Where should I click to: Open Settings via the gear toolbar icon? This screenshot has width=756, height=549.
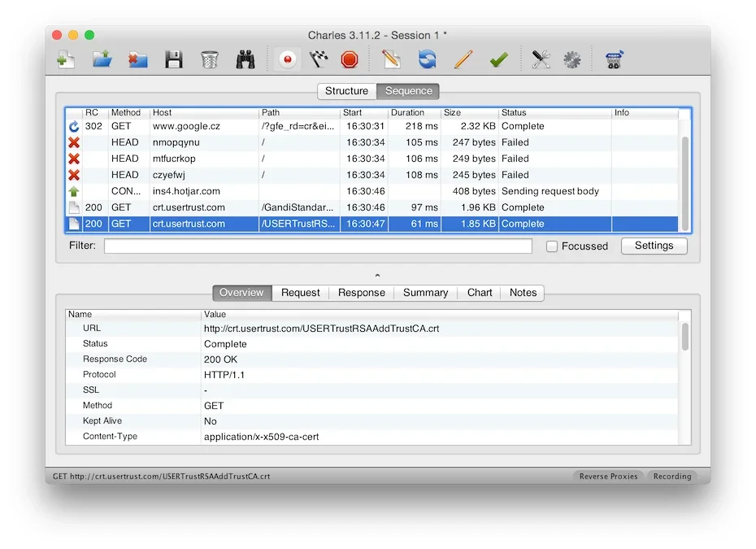[572, 60]
